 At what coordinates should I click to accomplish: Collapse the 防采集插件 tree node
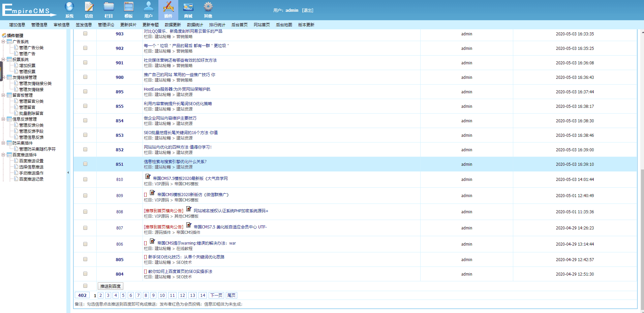pos(3,143)
